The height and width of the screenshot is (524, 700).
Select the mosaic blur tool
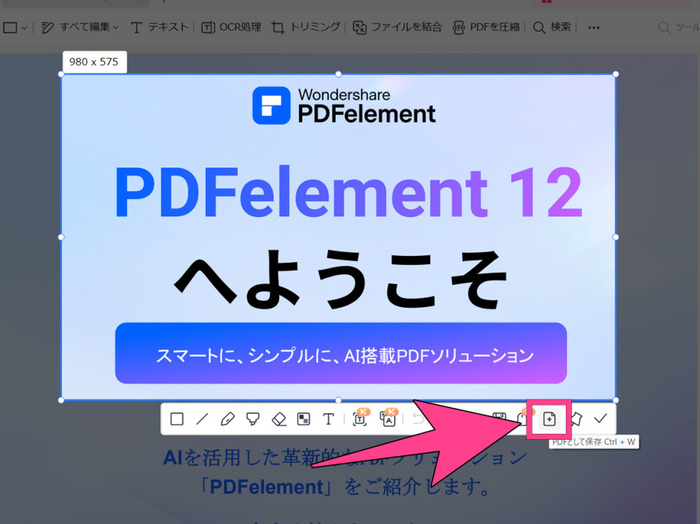(304, 419)
